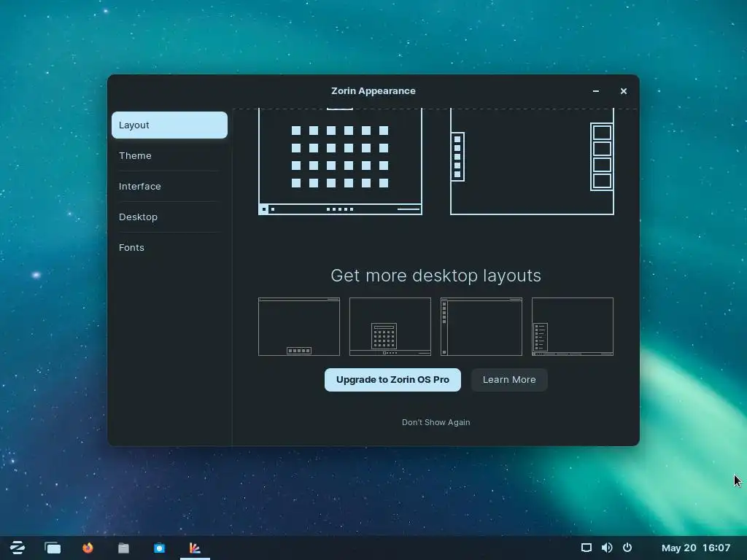Switch to the Interface section

tap(169, 186)
